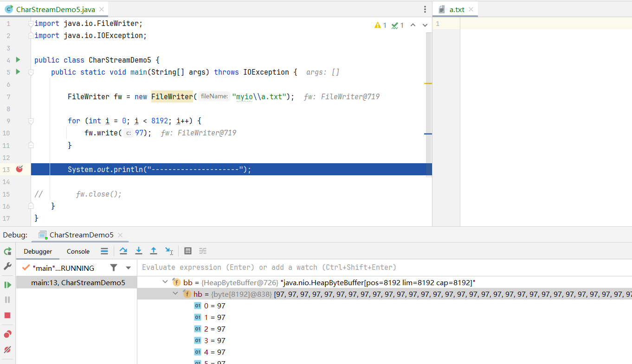Run class from line 4 gutter arrow
Viewport: 632px width, 364px height.
(18, 60)
